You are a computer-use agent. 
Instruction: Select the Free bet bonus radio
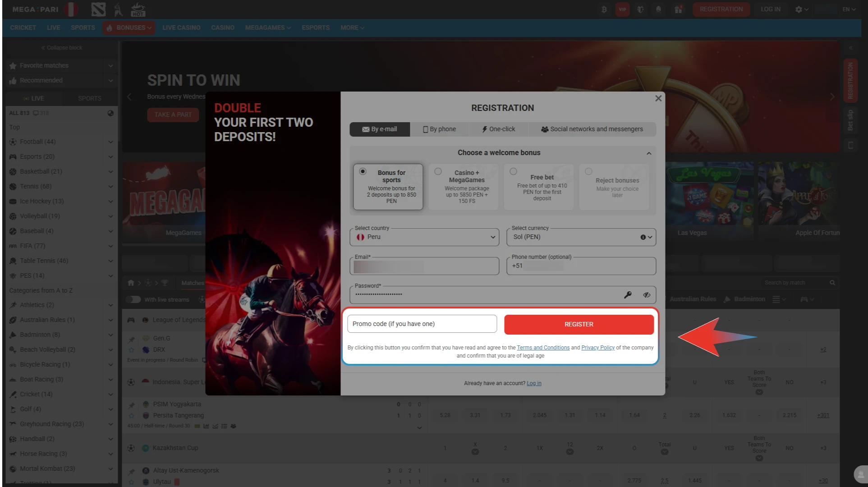pyautogui.click(x=513, y=171)
